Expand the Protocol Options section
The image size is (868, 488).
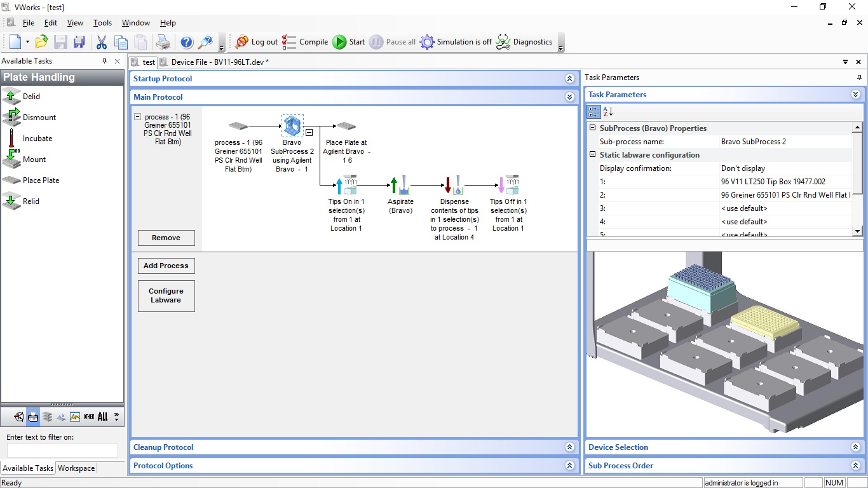pyautogui.click(x=569, y=466)
